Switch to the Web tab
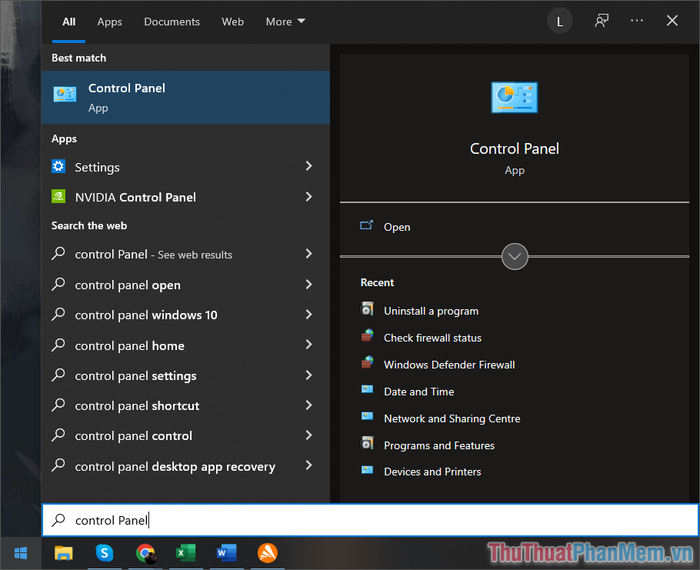Screen dimensions: 700x570 (x=233, y=21)
